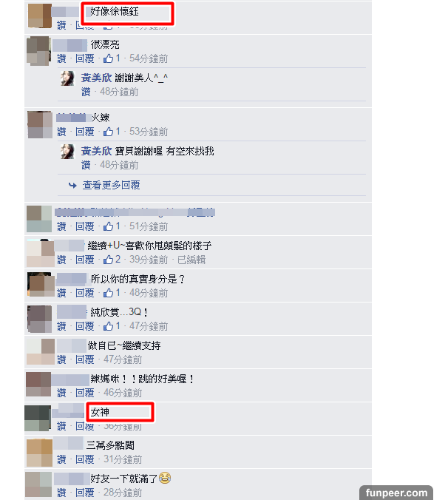Reply to the 做自已~繼續支持 comment

click(x=85, y=359)
